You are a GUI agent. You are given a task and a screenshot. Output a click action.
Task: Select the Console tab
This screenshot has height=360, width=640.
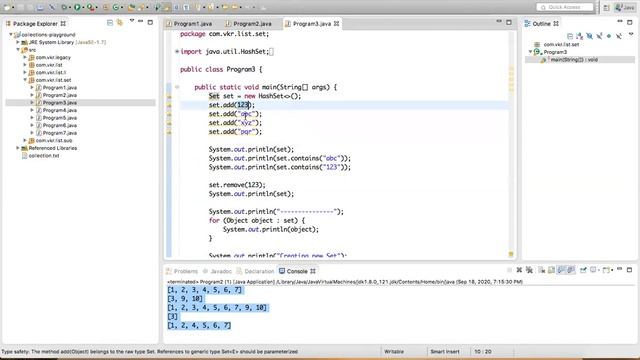[297, 271]
